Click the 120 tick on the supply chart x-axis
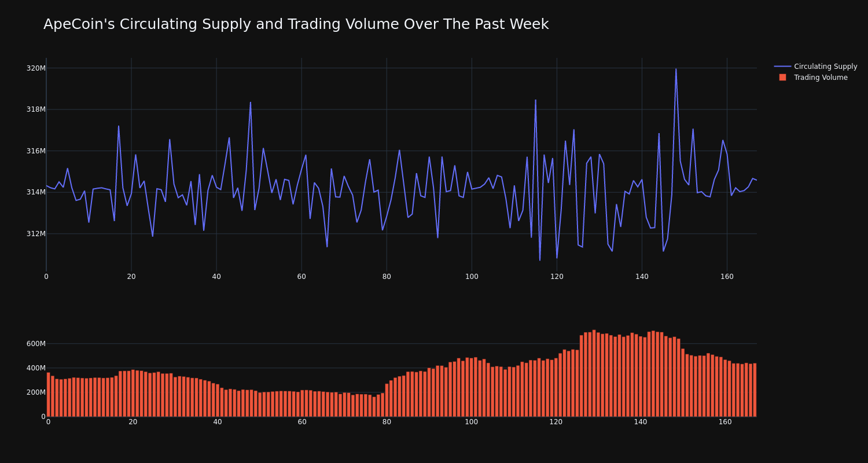 pos(557,277)
